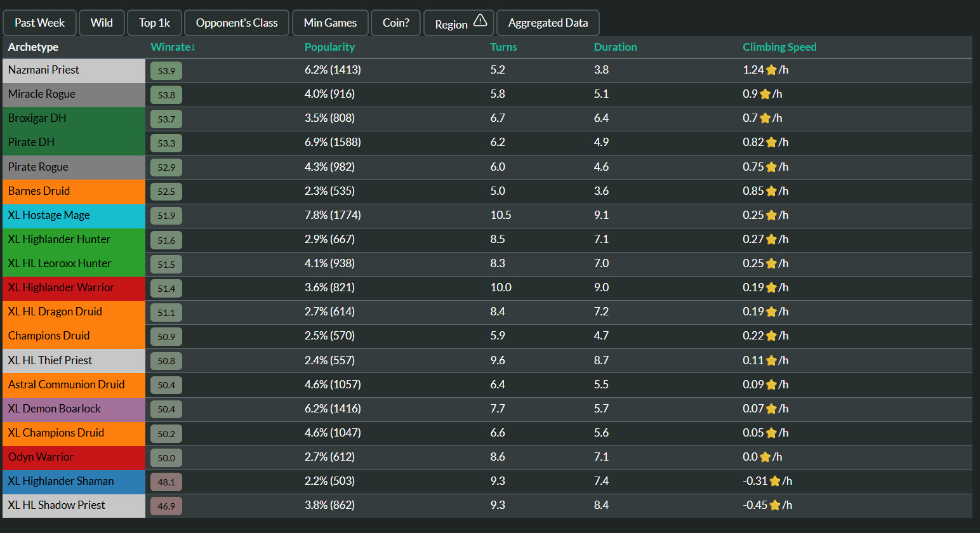980x533 pixels.
Task: Sort table by Popularity column
Action: pyautogui.click(x=329, y=47)
